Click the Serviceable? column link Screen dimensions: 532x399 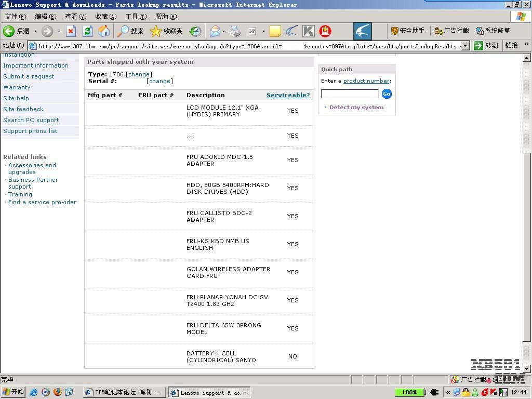(x=288, y=95)
